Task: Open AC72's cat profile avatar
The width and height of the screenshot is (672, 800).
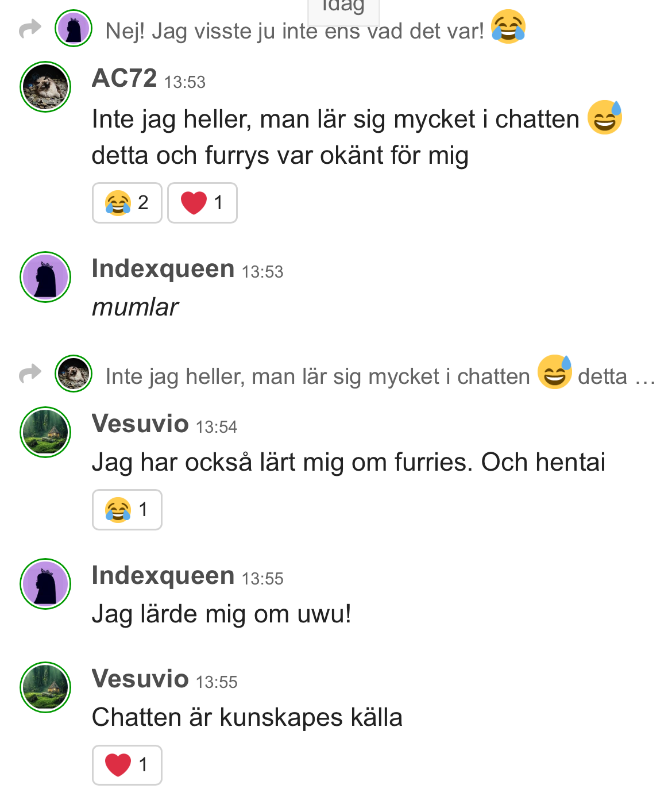Action: [45, 87]
